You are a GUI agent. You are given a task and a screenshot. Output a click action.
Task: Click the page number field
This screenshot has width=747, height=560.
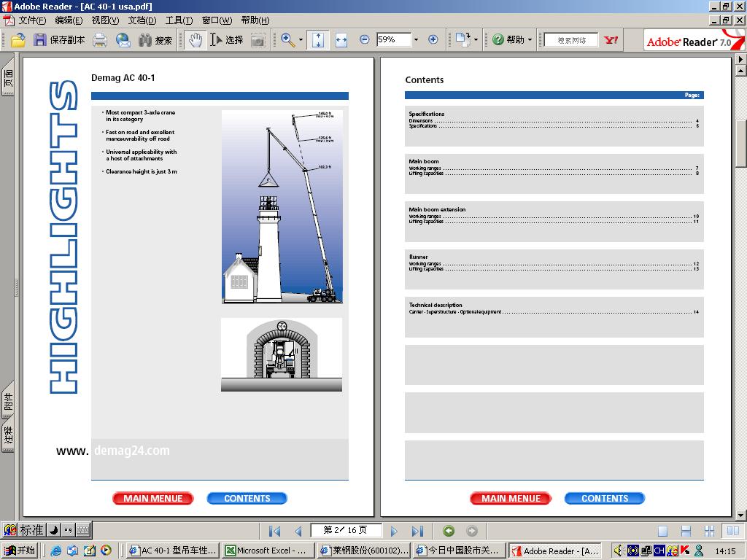click(346, 530)
